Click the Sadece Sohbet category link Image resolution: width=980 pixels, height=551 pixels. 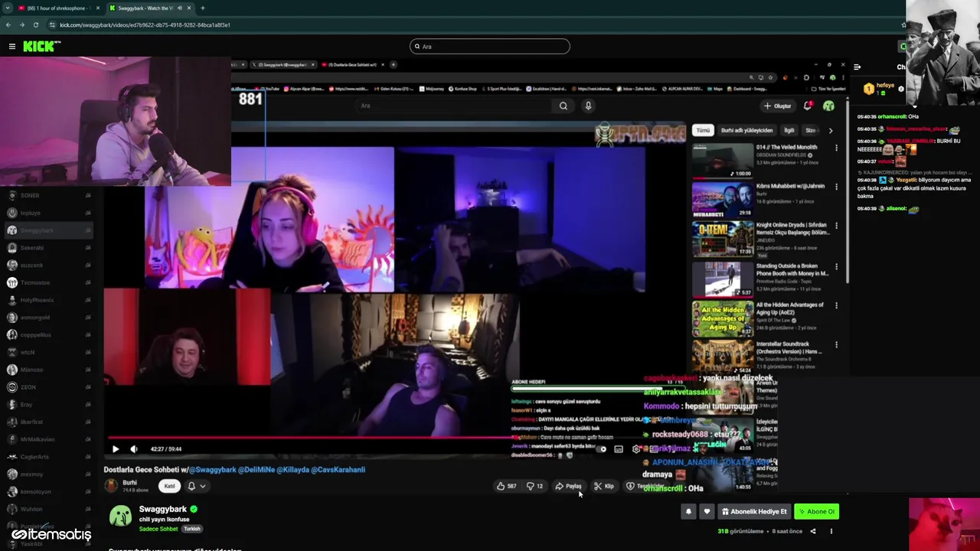(x=158, y=529)
